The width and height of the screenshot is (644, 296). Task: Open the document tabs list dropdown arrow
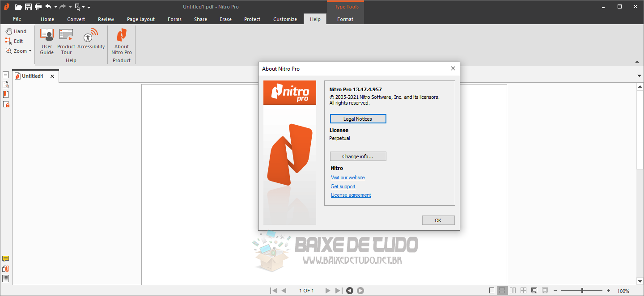639,76
